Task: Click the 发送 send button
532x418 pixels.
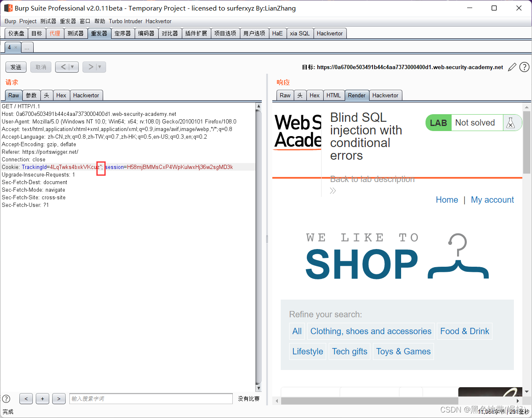Action: point(16,67)
